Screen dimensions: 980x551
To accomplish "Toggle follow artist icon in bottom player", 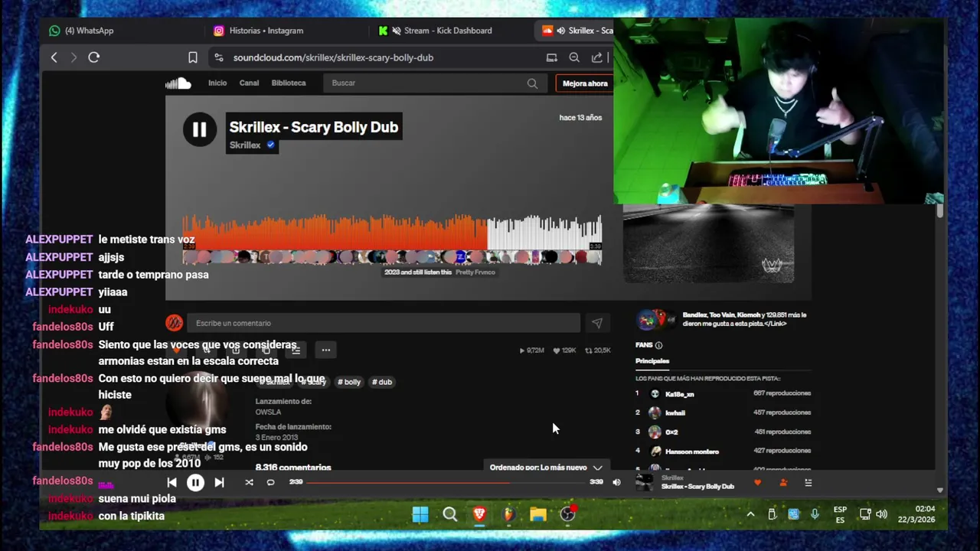I will (783, 483).
